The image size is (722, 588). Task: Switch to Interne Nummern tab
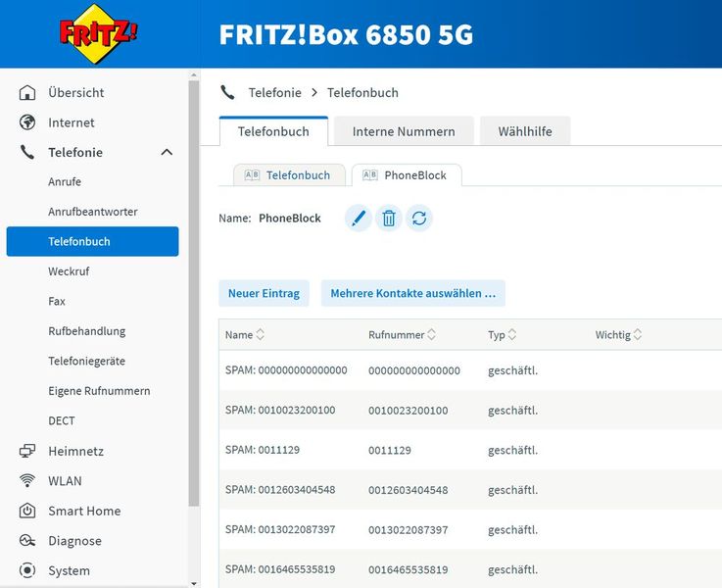(x=404, y=131)
